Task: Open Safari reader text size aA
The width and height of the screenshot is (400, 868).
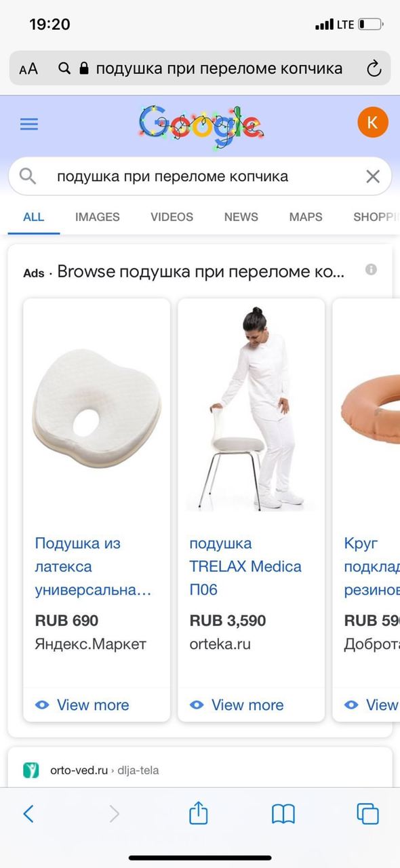Action: [x=28, y=68]
